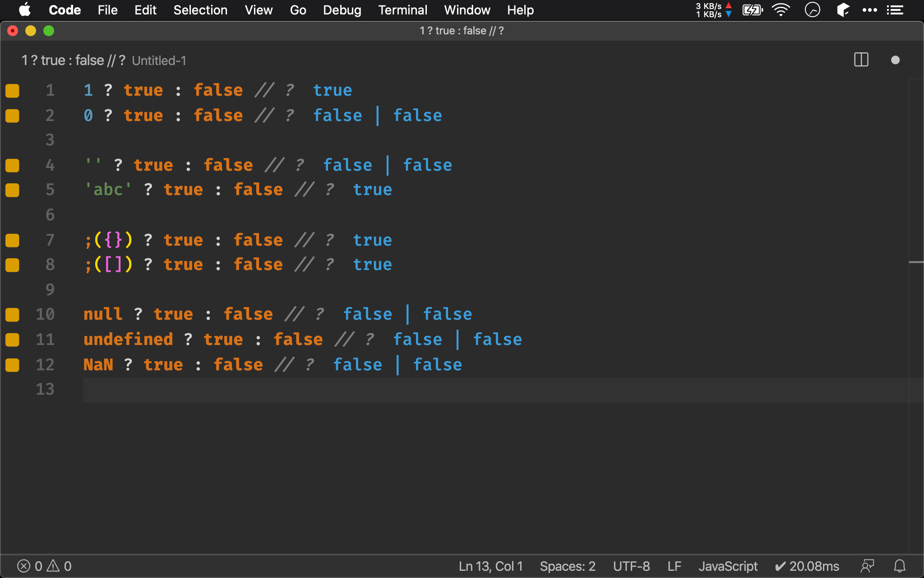Click the battery charging icon in menu bar
Image resolution: width=924 pixels, height=578 pixels.
752,9
